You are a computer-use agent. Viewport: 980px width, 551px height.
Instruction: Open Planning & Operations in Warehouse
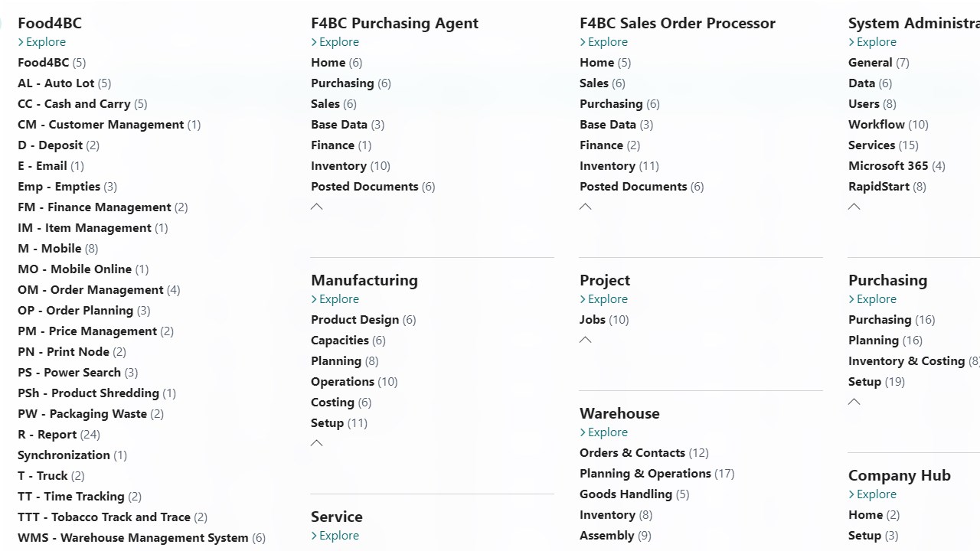pyautogui.click(x=645, y=474)
